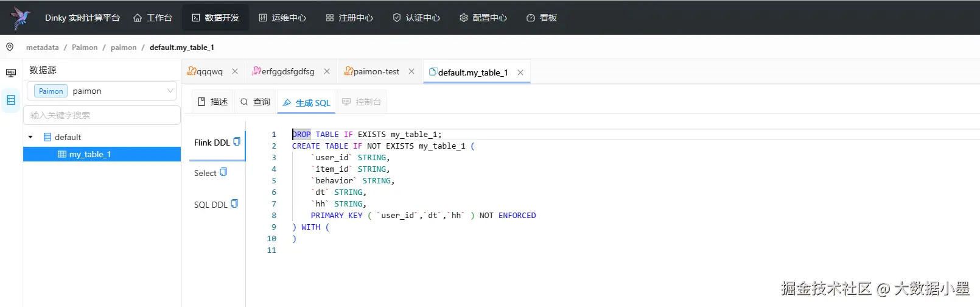Open the 工作台 workbench menu
980x307 pixels.
pos(153,18)
